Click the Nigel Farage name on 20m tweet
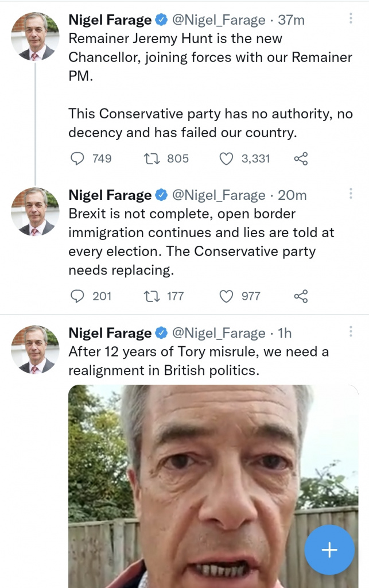 (110, 195)
